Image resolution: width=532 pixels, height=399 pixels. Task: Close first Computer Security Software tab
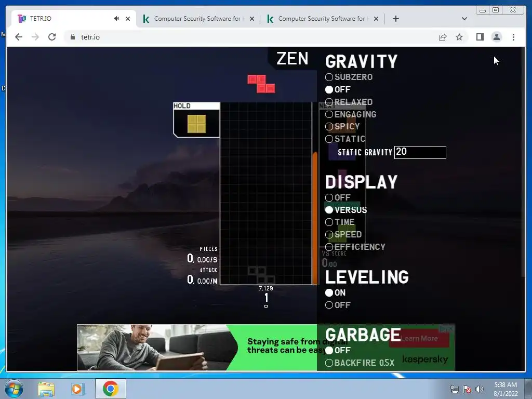pyautogui.click(x=252, y=19)
